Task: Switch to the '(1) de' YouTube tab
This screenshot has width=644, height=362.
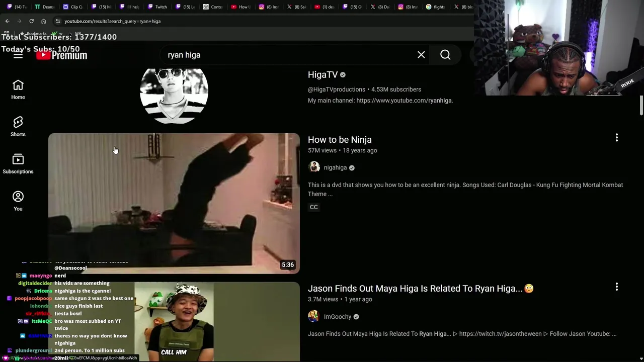Action: tap(324, 7)
